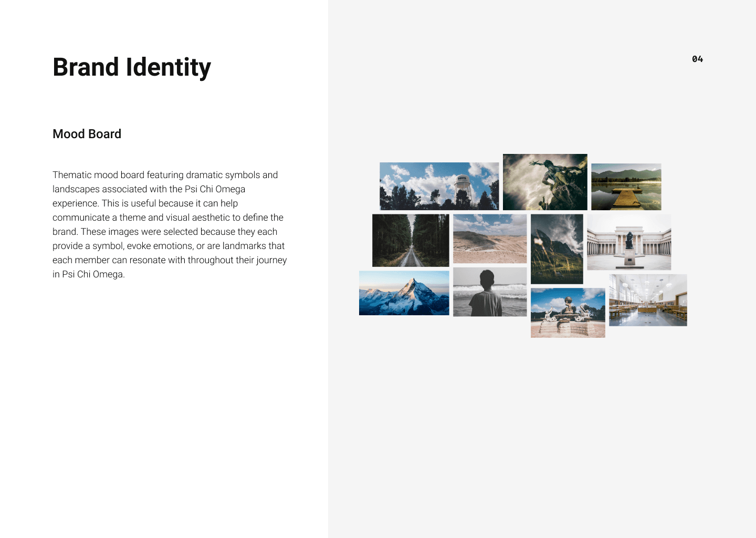Viewport: 756px width, 538px height.
Task: Select the snowy mountain peak image
Action: tap(404, 293)
